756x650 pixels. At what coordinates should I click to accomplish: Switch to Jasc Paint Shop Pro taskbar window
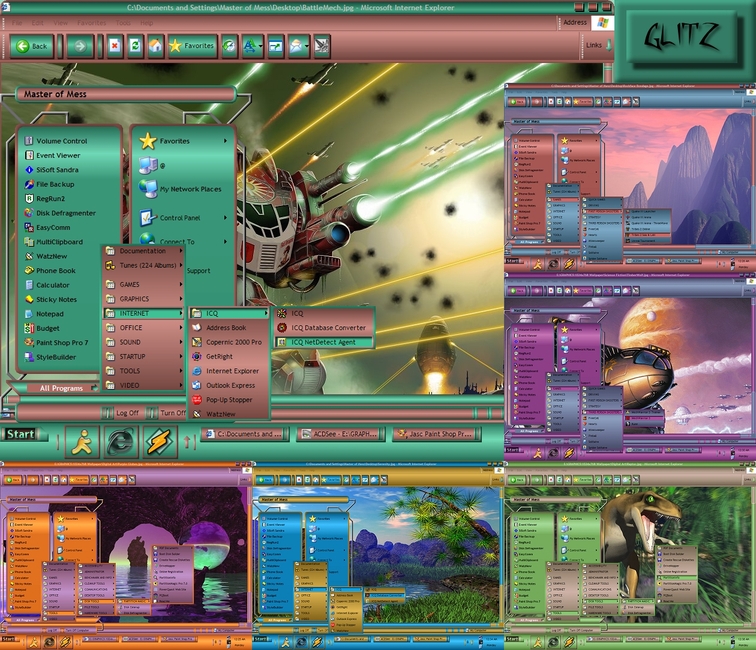437,434
